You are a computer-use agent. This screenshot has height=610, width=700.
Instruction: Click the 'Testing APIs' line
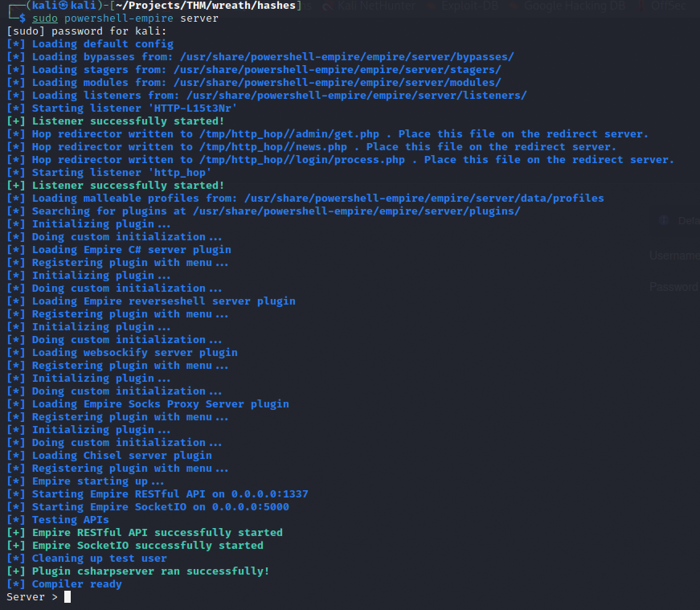point(58,520)
